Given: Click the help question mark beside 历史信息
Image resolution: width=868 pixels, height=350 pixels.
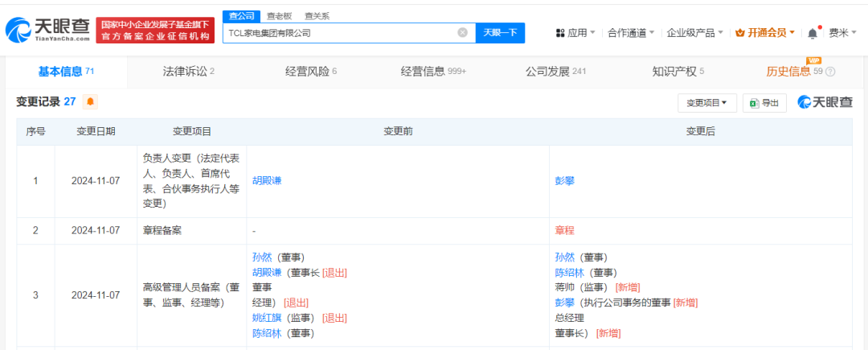Looking at the screenshot, I should coord(830,72).
